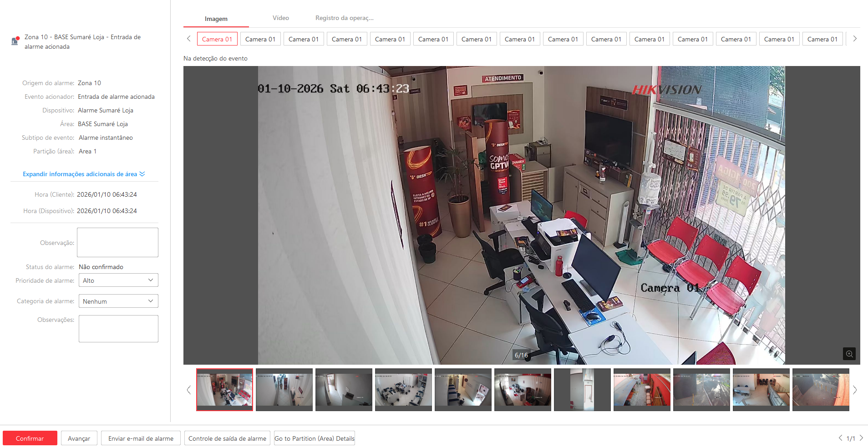Open the Registro da operação tab

click(x=344, y=18)
